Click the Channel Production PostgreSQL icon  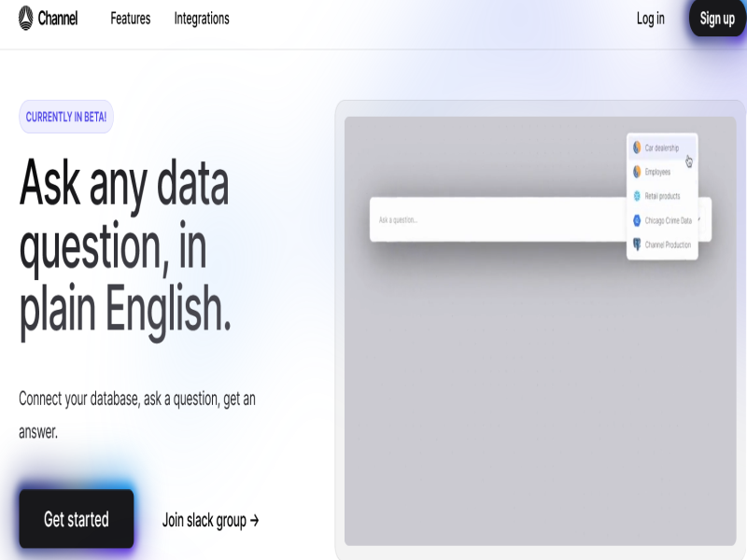click(637, 245)
